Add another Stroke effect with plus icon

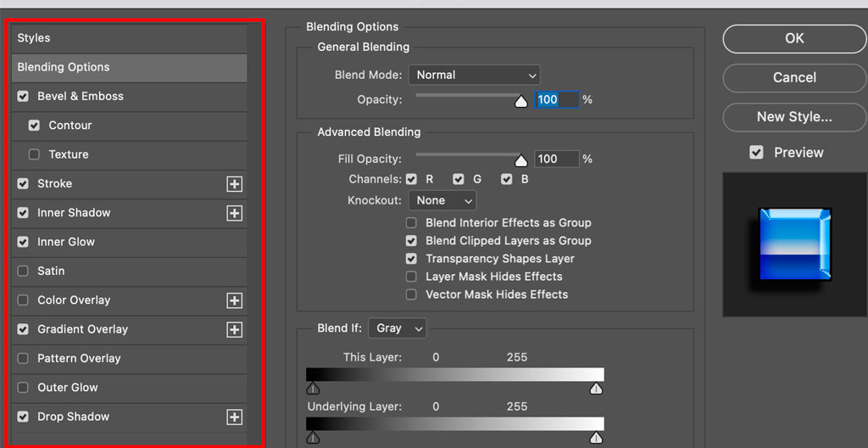point(235,184)
